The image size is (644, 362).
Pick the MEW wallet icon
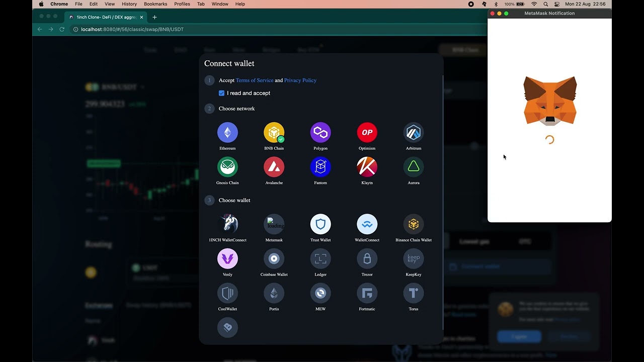coord(320,293)
